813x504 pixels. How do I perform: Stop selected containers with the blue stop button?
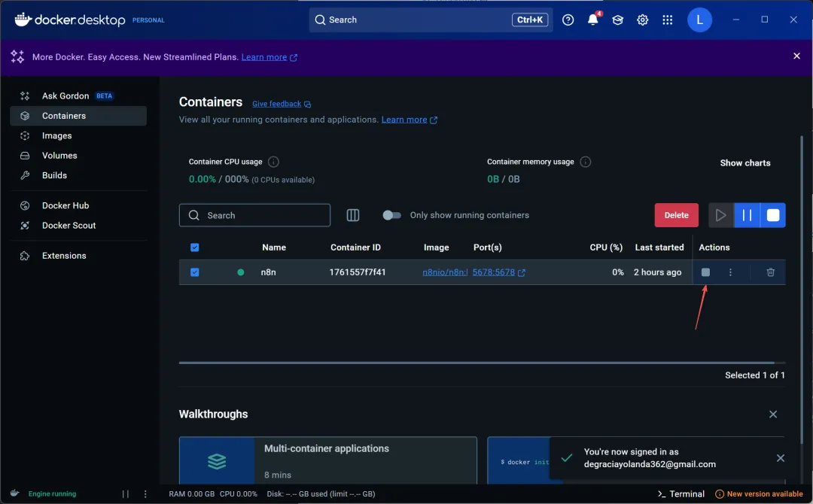click(x=772, y=215)
